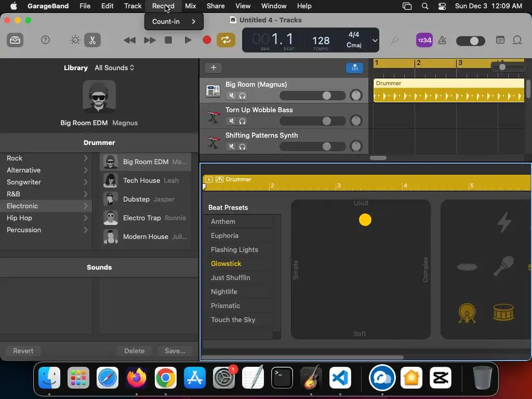Open the Mix menu
The width and height of the screenshot is (532, 399).
pos(190,6)
